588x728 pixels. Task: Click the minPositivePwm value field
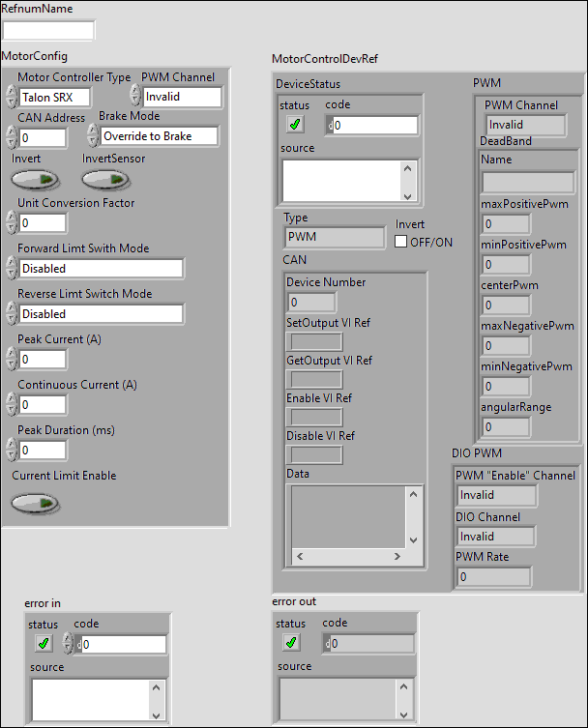pyautogui.click(x=506, y=265)
